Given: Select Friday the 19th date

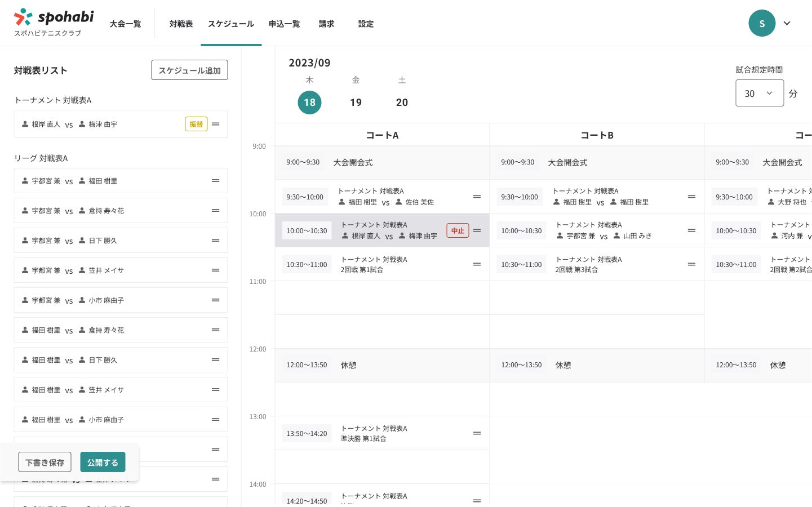Looking at the screenshot, I should 356,102.
